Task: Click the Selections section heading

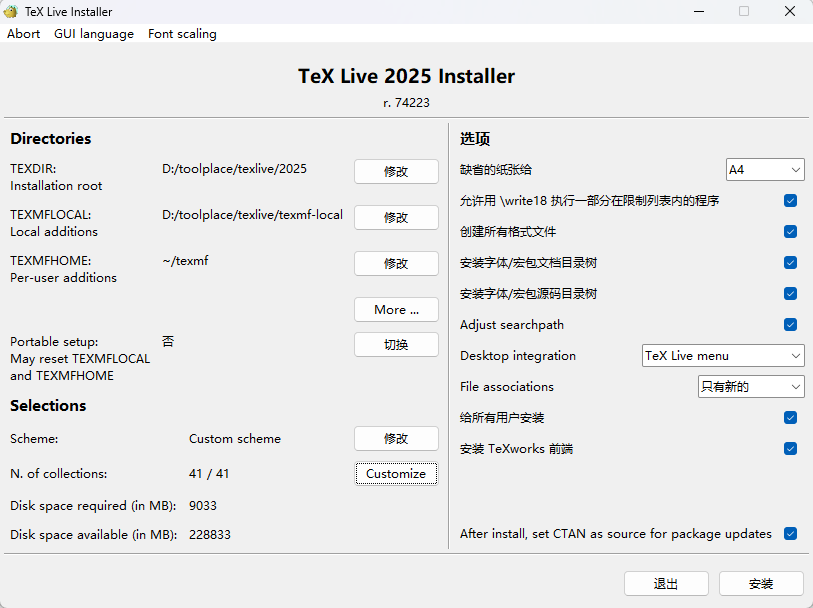Action: (48, 405)
